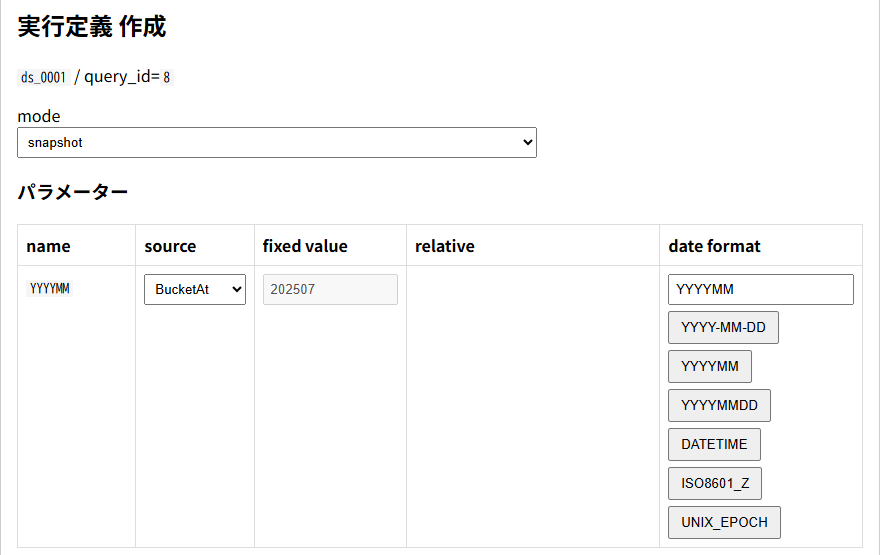The width and height of the screenshot is (880, 555).
Task: Select the YYYYMMDD format preset button
Action: [x=718, y=405]
